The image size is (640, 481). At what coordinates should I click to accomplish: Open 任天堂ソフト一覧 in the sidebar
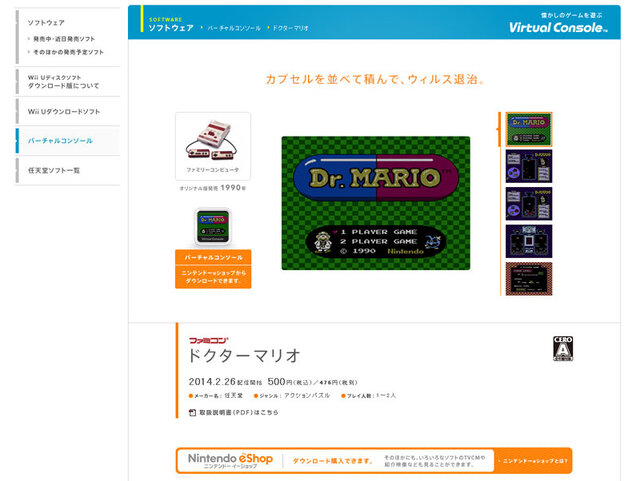(54, 170)
